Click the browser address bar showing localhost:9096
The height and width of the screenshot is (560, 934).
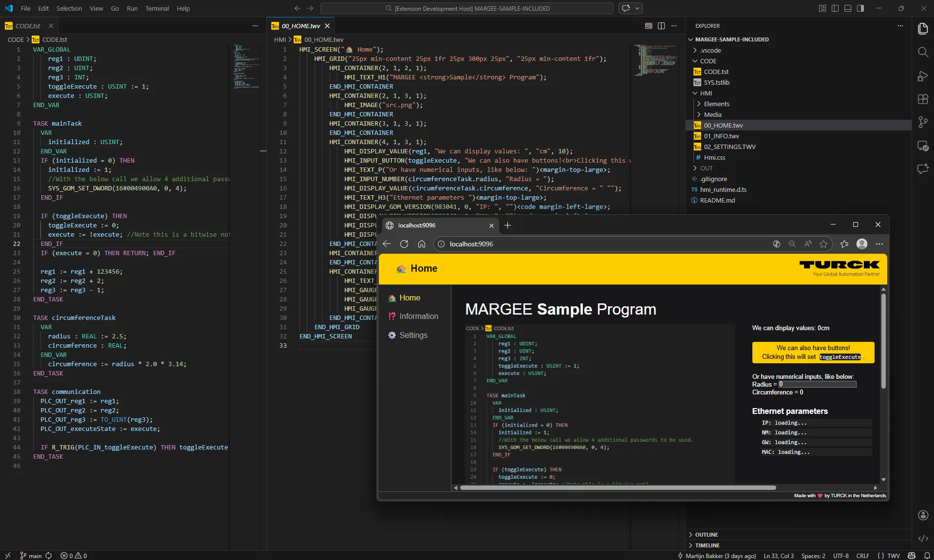tap(633, 244)
